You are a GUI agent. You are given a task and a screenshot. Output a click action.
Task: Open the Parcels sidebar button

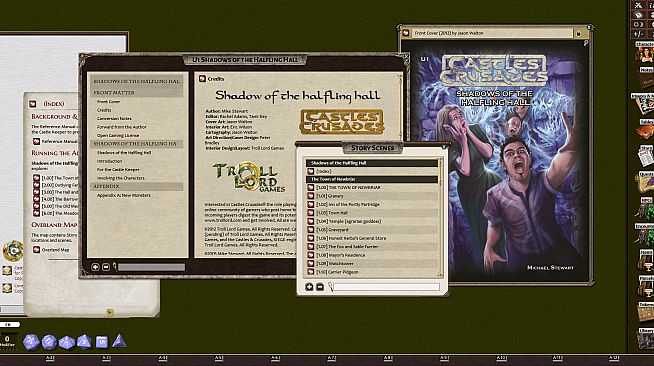pyautogui.click(x=645, y=287)
